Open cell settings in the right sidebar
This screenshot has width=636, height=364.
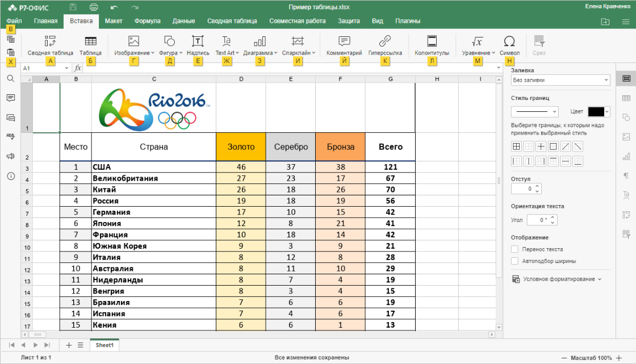coord(626,78)
